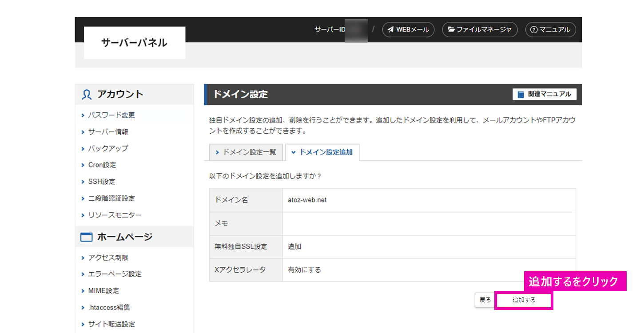Click the サーバーパネル logo

coord(135,43)
